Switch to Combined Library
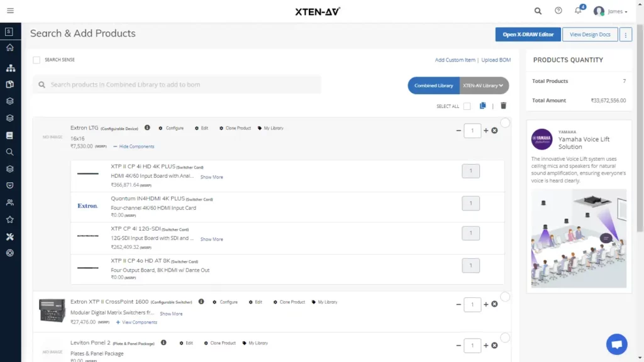Screen dimensions: 644x362 pos(434,85)
